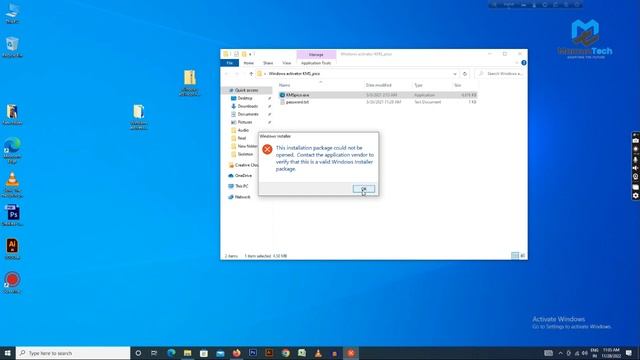Select red screen recorder desktop shortcut
The height and width of the screenshot is (360, 640).
tap(12, 282)
